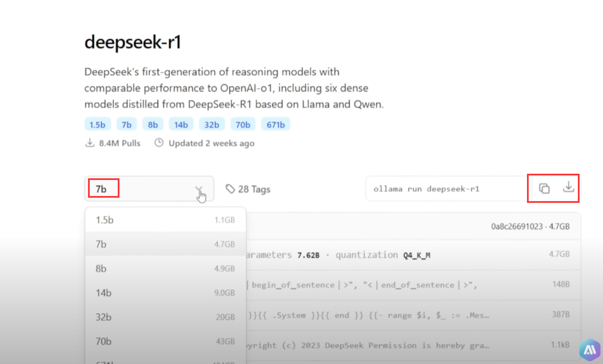Open the .System template row
The image size is (603, 364).
pyautogui.click(x=413, y=315)
